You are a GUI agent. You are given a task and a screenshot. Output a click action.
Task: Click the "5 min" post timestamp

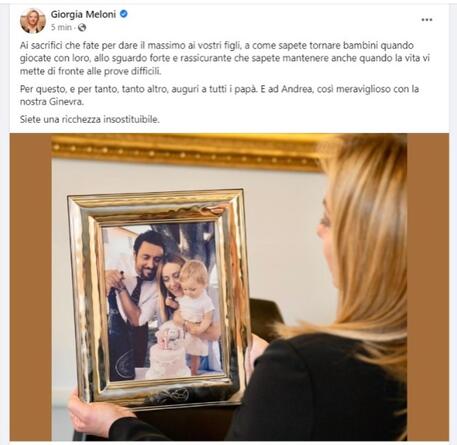tap(61, 27)
